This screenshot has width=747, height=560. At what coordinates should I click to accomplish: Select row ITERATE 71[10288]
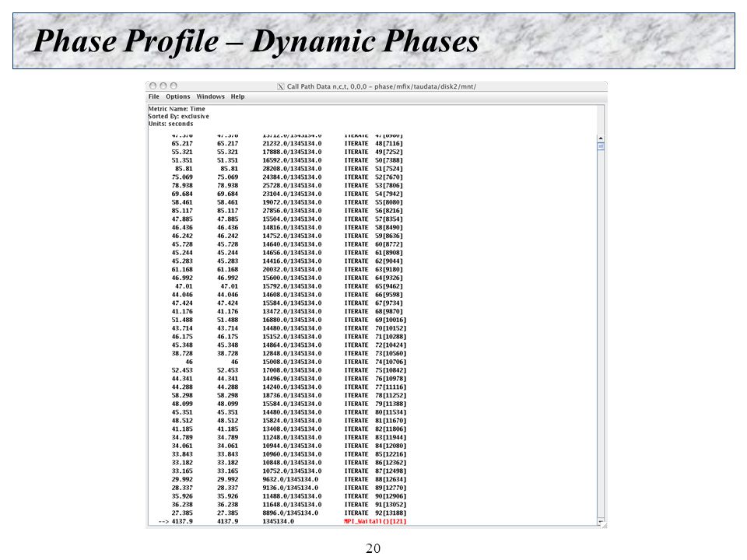pyautogui.click(x=289, y=337)
